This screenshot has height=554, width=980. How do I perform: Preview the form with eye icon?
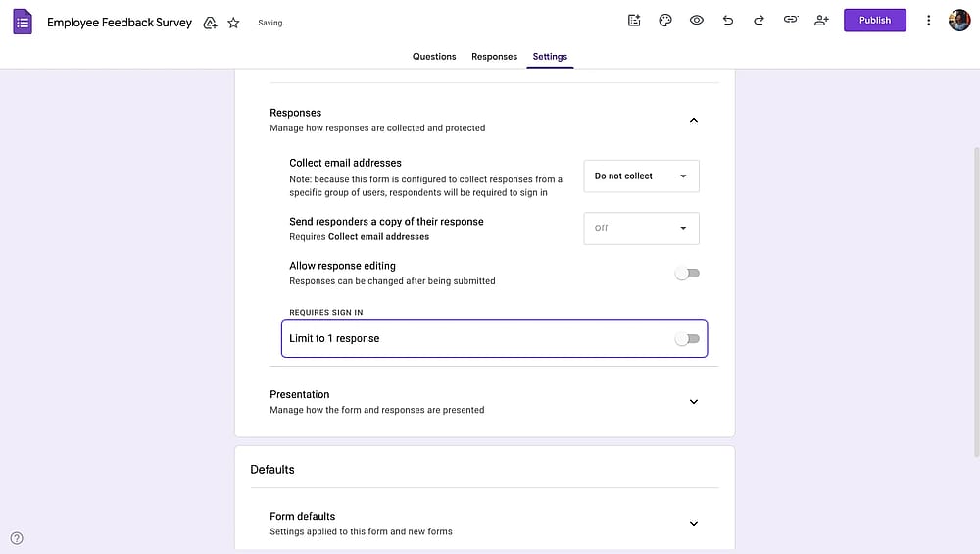coord(696,20)
